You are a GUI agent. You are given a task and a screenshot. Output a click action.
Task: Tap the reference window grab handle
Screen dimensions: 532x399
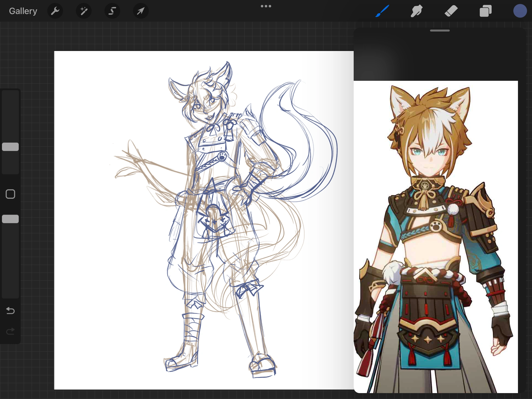click(440, 31)
